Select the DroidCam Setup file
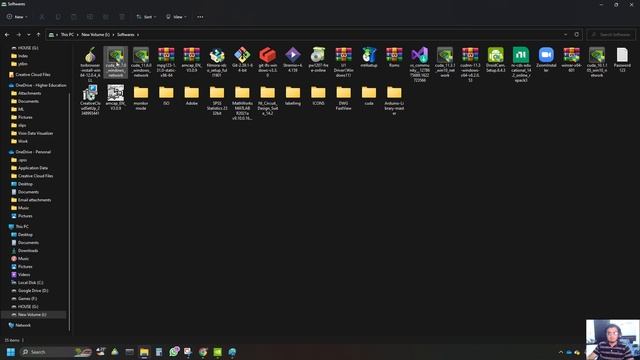The height and width of the screenshot is (360, 640). tap(496, 60)
